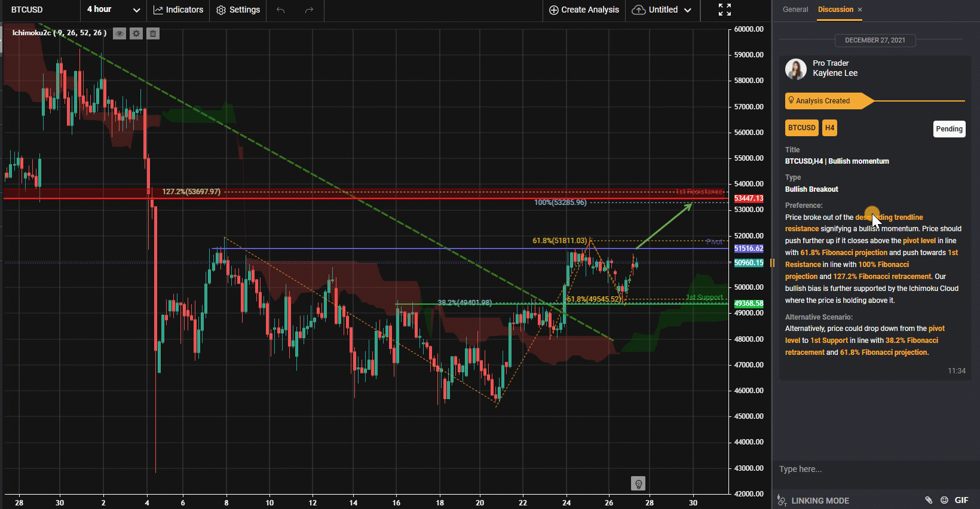Click the lightbulb idea icon on chart

[638, 483]
